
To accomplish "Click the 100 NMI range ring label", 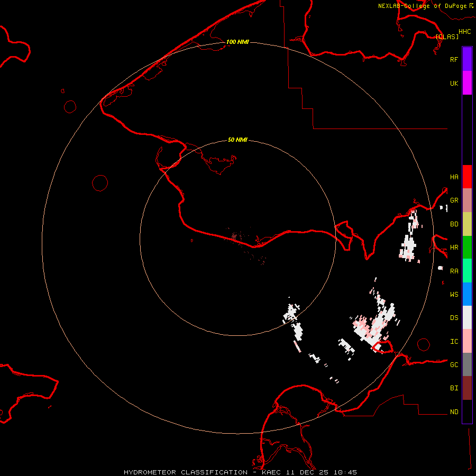I will (x=237, y=42).
